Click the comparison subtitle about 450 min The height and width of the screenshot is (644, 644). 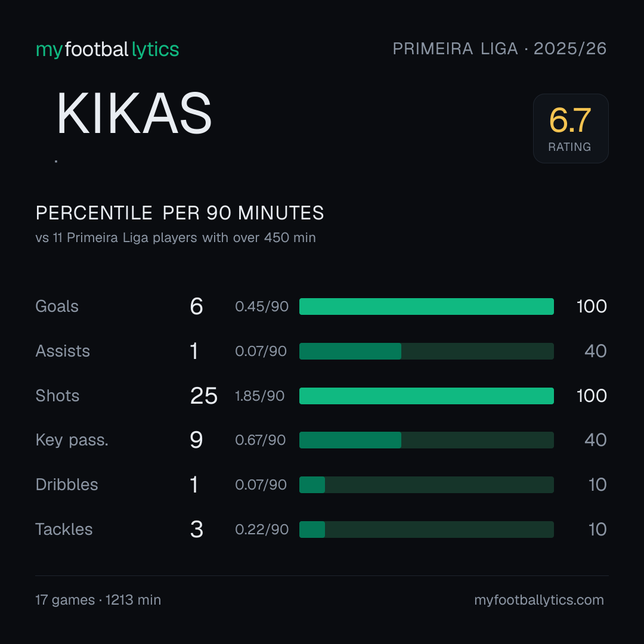[176, 238]
